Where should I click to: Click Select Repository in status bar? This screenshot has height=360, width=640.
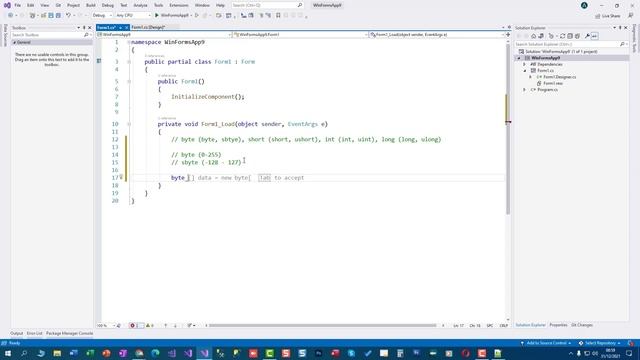point(600,343)
